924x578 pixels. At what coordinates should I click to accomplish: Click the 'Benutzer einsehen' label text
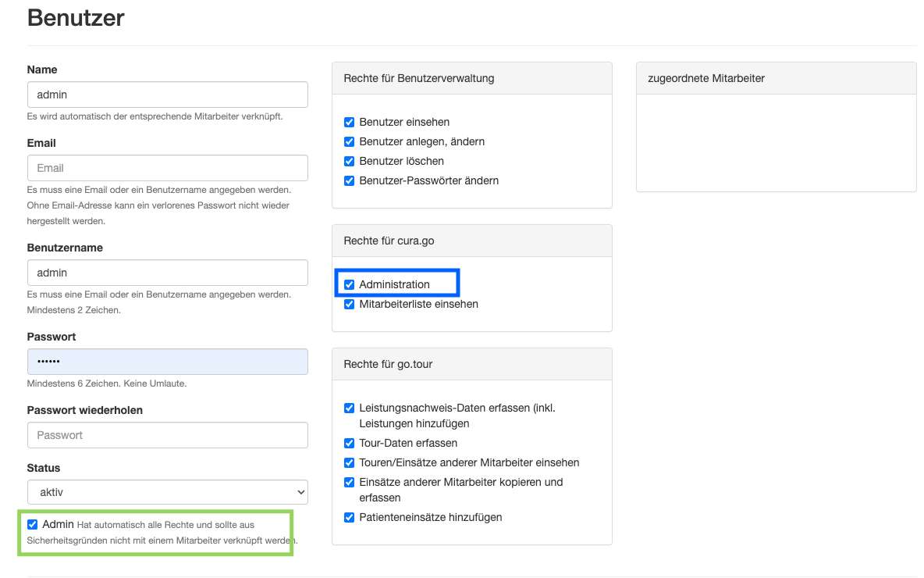(404, 122)
